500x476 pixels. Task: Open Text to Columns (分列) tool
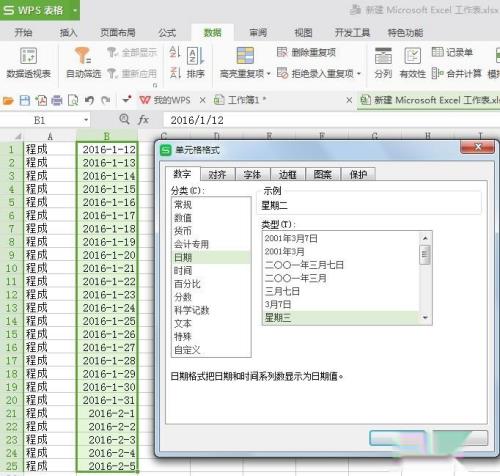click(x=383, y=63)
